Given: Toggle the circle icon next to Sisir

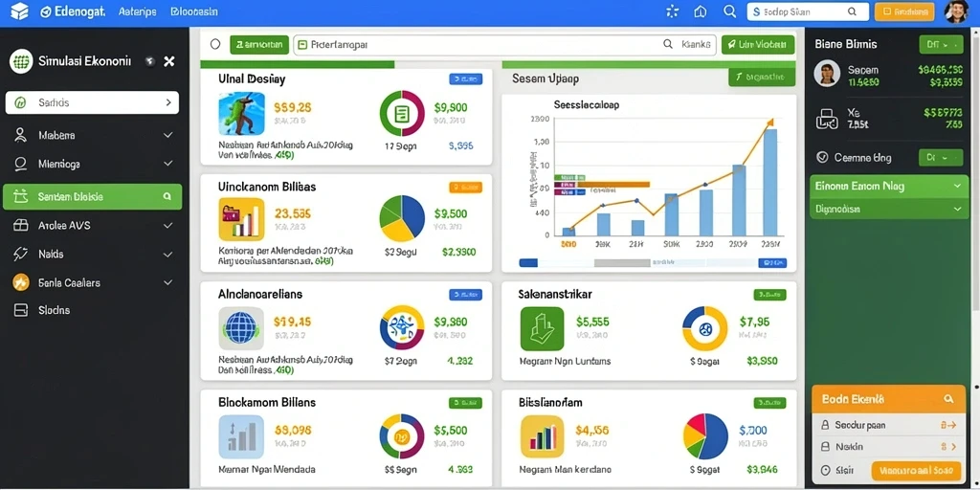Looking at the screenshot, I should (x=824, y=471).
